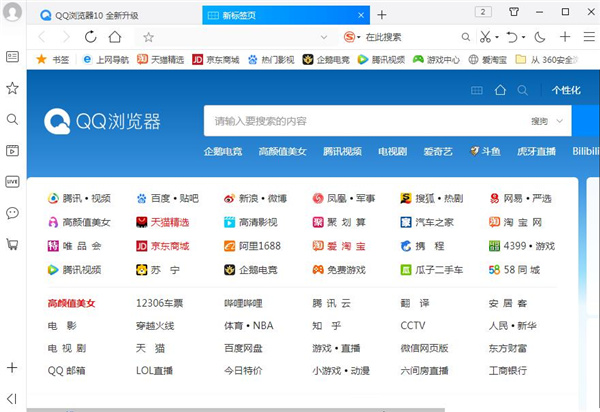Open the 腾讯 • 视频 site link
600x412 pixels.
pyautogui.click(x=79, y=198)
